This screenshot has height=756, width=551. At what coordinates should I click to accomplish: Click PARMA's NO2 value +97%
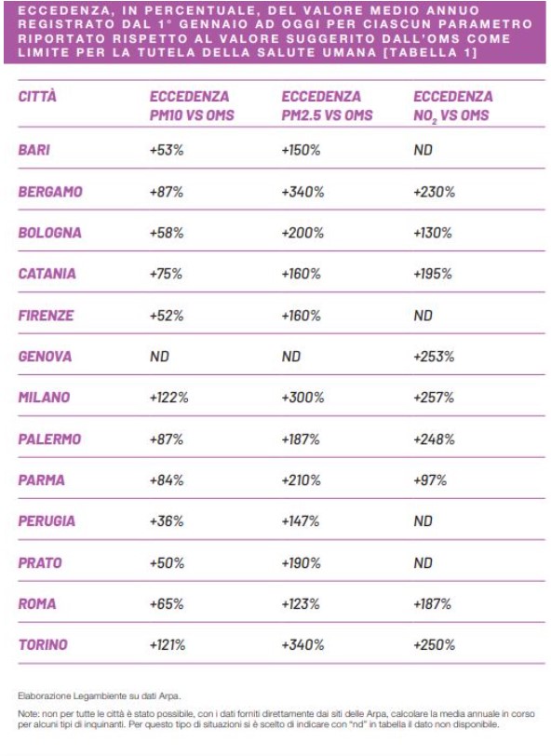(x=430, y=479)
